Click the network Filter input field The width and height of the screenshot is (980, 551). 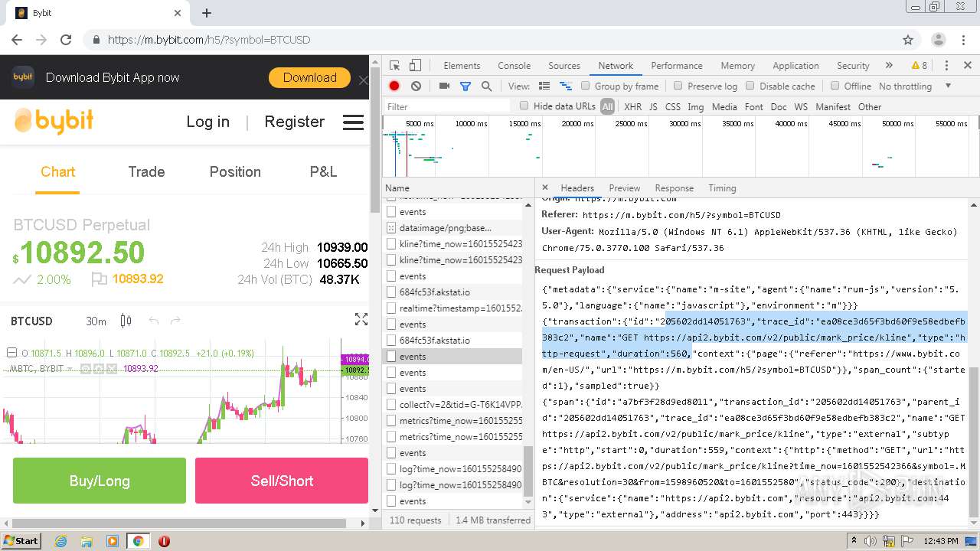click(448, 106)
